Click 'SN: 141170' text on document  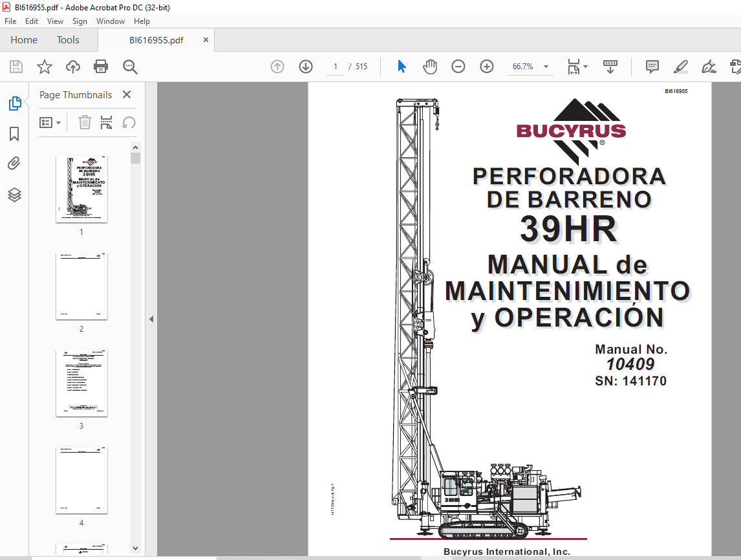(631, 381)
